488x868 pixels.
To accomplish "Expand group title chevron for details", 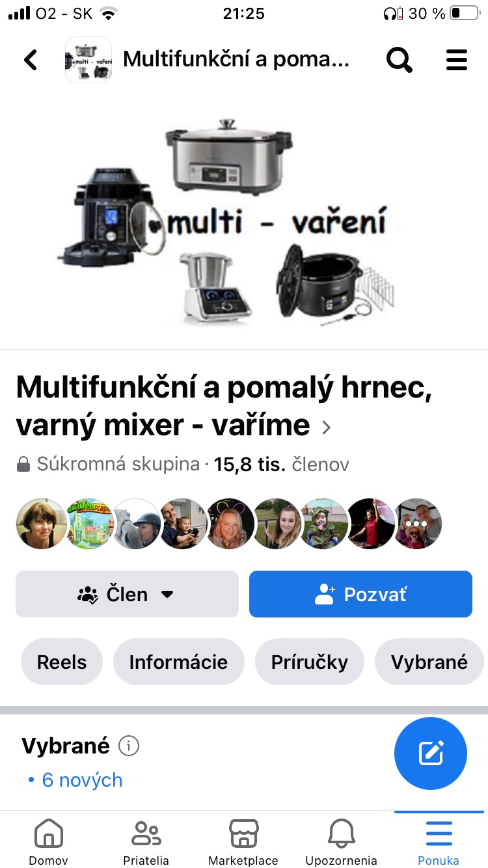I will pyautogui.click(x=327, y=427).
